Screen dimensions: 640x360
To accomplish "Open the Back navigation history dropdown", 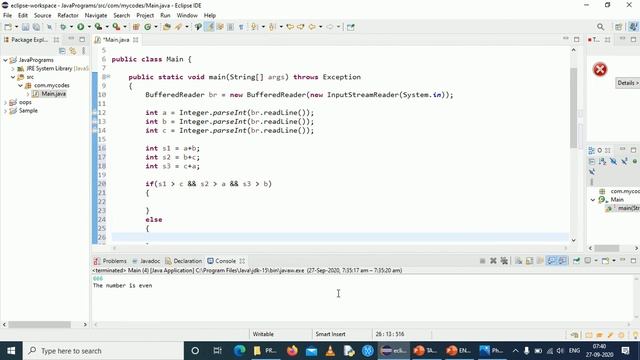I will pyautogui.click(x=320, y=27).
